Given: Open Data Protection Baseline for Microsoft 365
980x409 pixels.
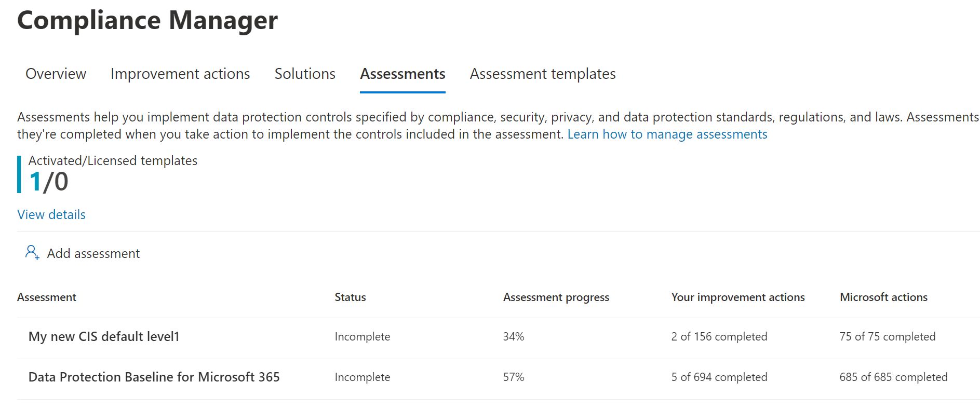Looking at the screenshot, I should pyautogui.click(x=154, y=377).
